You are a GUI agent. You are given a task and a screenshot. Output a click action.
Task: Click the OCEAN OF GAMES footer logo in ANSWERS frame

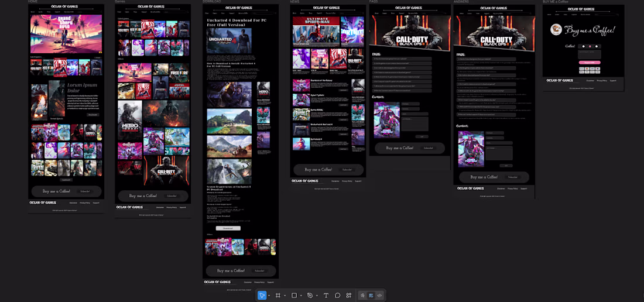[470, 188]
